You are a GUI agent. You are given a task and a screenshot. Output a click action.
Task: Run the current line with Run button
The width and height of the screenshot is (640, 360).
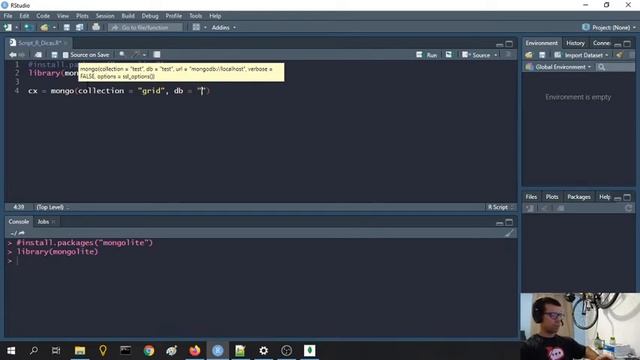coord(427,55)
